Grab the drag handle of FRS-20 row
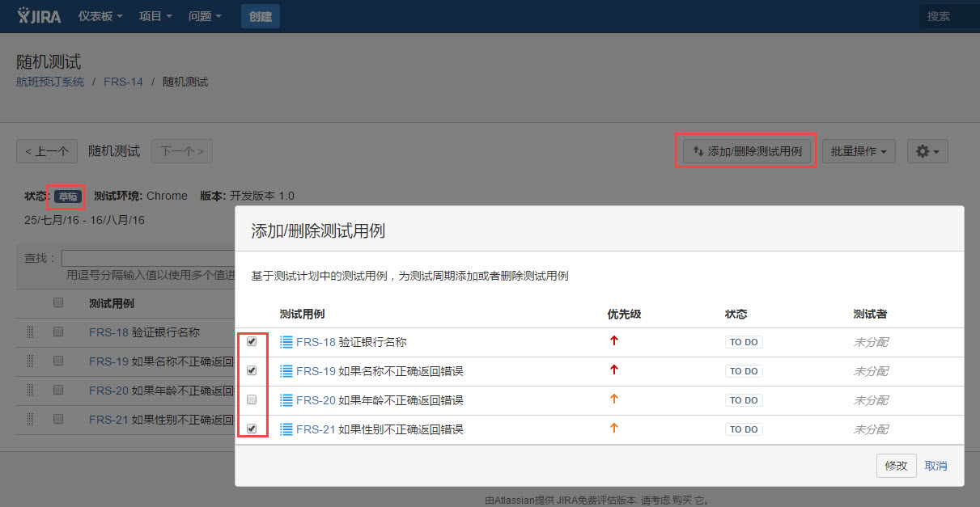This screenshot has width=980, height=507. tap(32, 390)
